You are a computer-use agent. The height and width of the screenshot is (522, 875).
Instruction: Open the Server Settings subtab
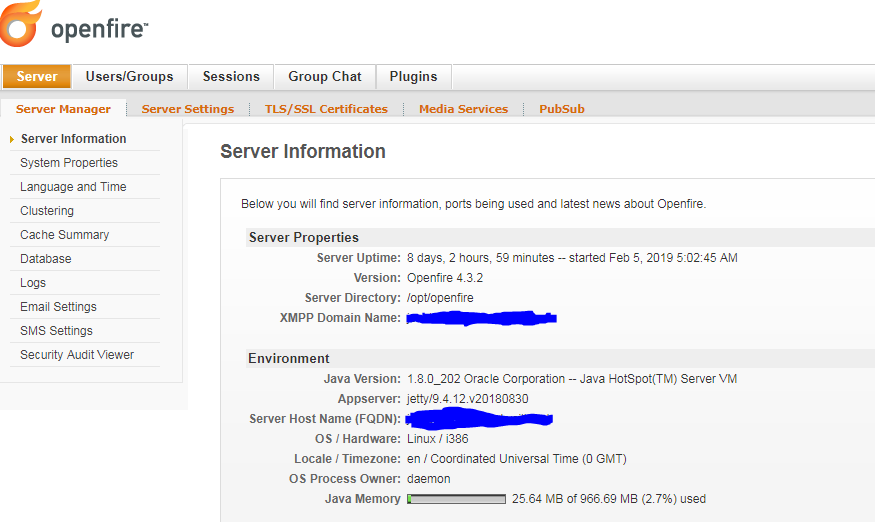pyautogui.click(x=188, y=109)
